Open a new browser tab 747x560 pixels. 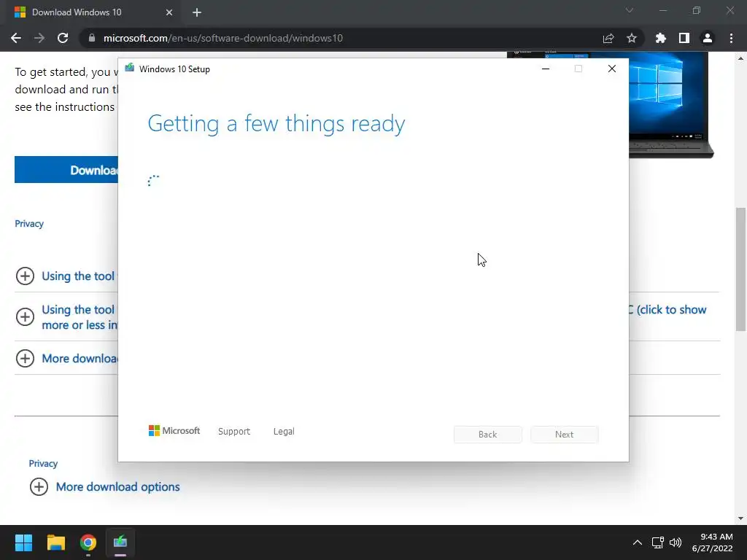tap(197, 12)
